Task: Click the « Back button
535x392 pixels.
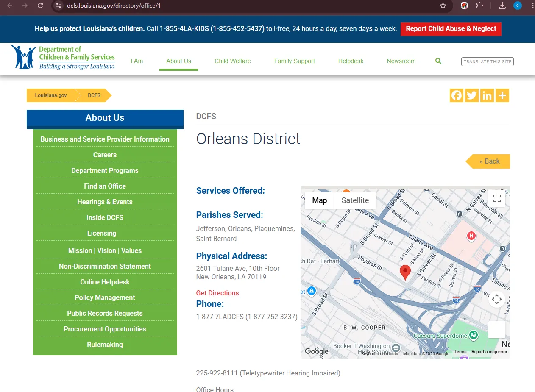Action: coord(488,161)
